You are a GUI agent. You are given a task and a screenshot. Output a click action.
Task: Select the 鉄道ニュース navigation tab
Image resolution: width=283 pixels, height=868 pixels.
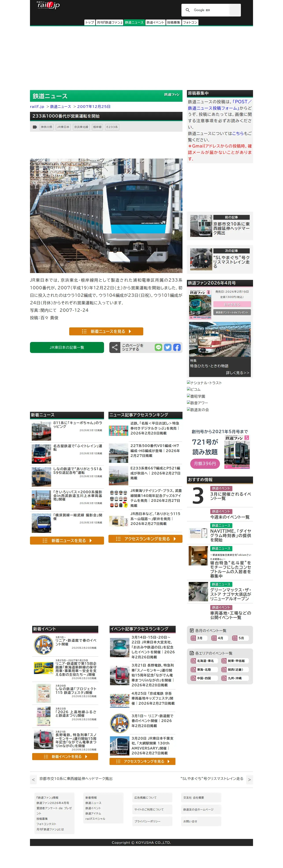(134, 23)
